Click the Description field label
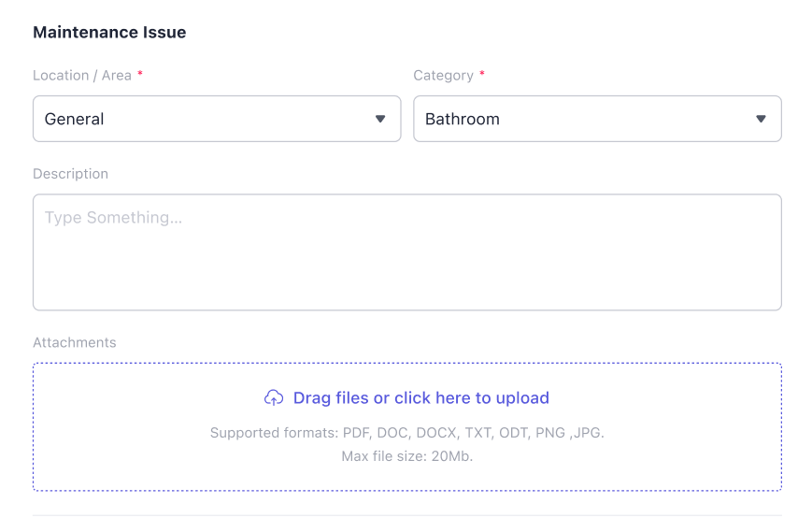This screenshot has height=532, width=812. 70,174
